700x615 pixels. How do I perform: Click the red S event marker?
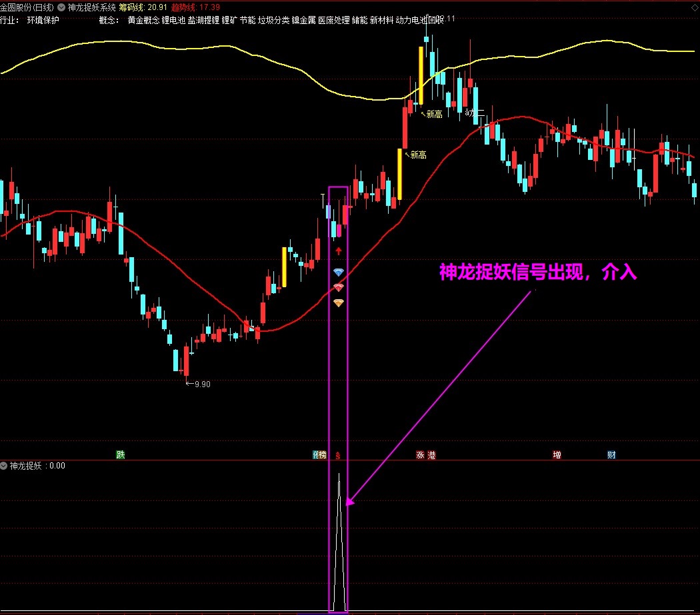[338, 456]
